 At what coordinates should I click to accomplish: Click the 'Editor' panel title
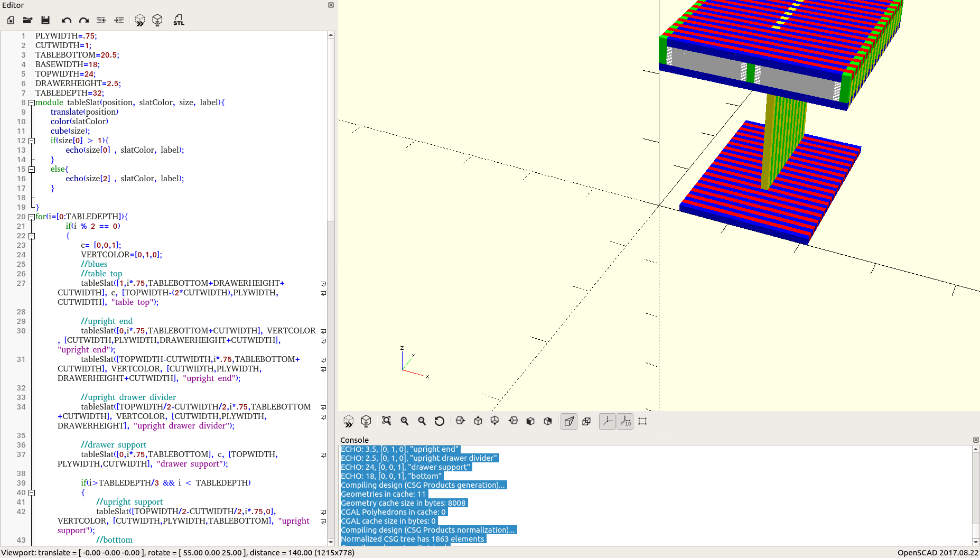pos(13,5)
